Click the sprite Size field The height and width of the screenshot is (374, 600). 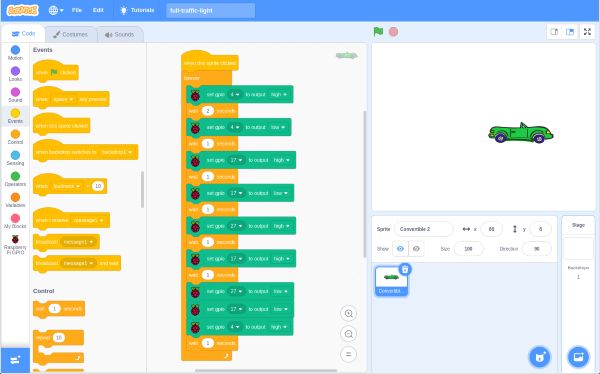coord(468,249)
